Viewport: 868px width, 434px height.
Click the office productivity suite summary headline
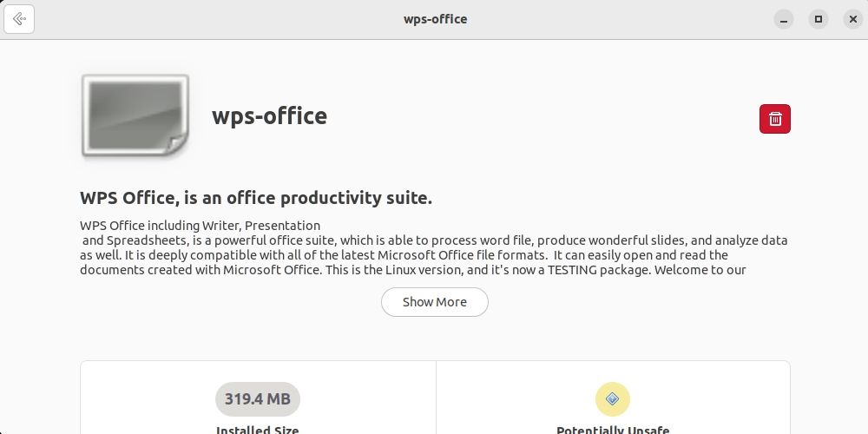tap(256, 198)
